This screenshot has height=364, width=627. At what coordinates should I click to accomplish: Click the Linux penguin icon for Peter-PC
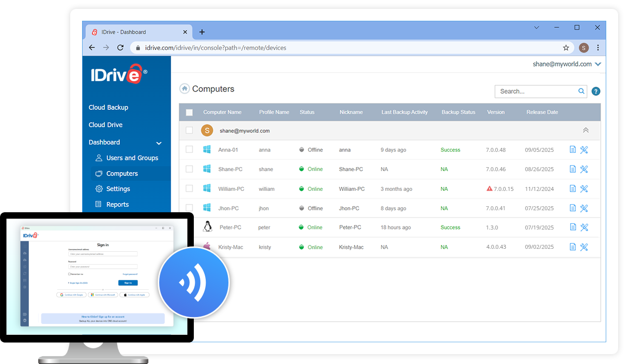tap(208, 227)
